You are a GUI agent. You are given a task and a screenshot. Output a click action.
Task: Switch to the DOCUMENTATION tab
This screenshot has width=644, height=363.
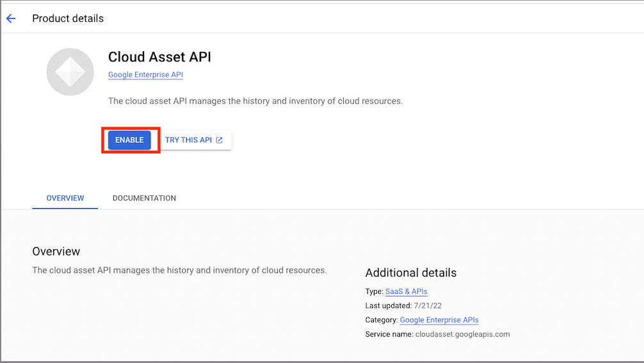[x=144, y=198]
